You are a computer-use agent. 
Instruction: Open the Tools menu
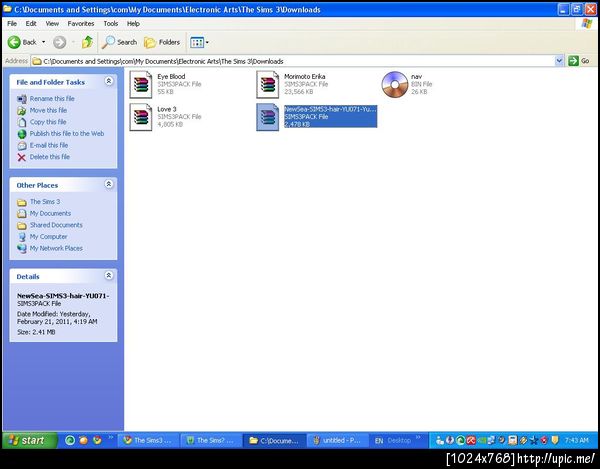pos(111,24)
